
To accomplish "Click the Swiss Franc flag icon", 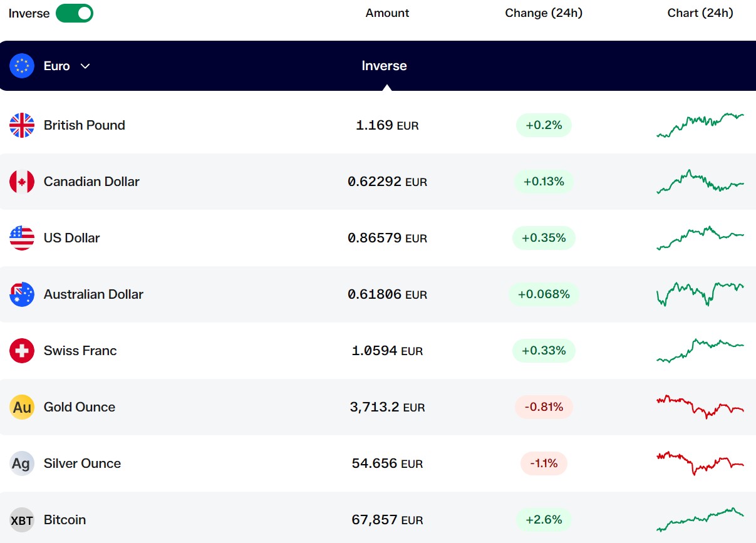I will coord(22,351).
